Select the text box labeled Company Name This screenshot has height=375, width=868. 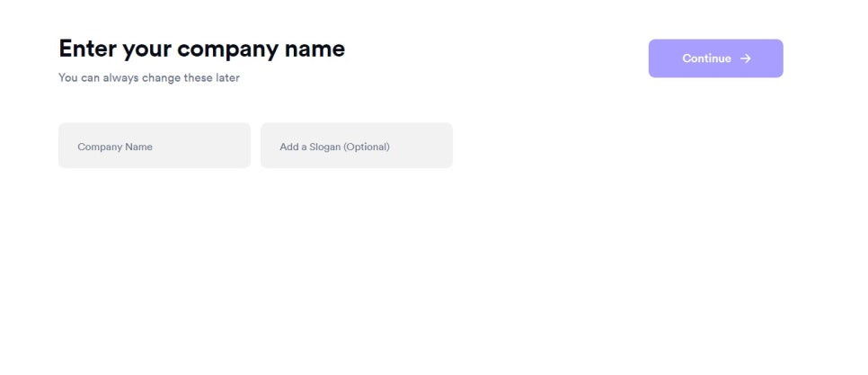click(155, 145)
